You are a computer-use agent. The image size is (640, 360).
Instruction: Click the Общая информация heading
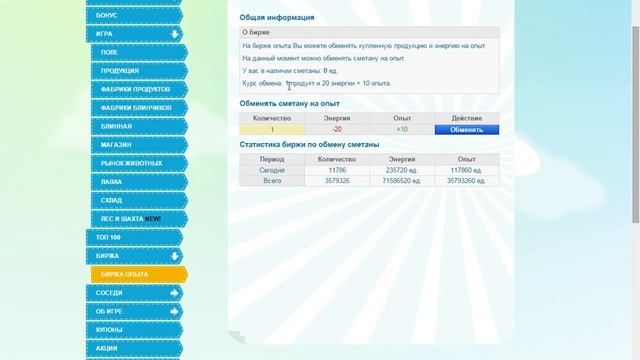277,18
